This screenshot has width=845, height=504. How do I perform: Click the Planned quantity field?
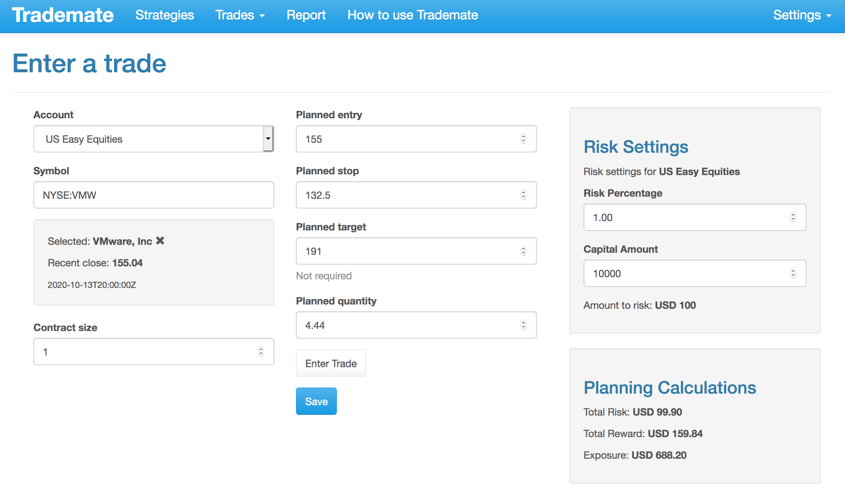[x=416, y=325]
